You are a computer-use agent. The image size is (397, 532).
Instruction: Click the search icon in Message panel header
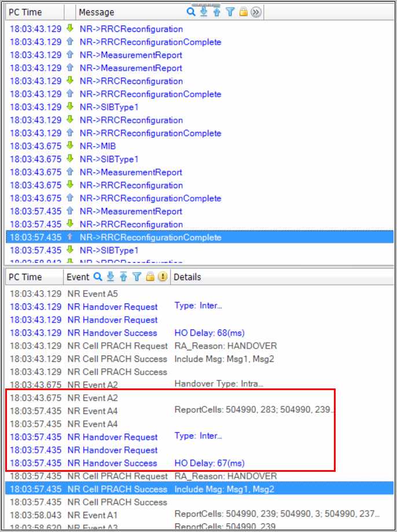click(x=191, y=12)
